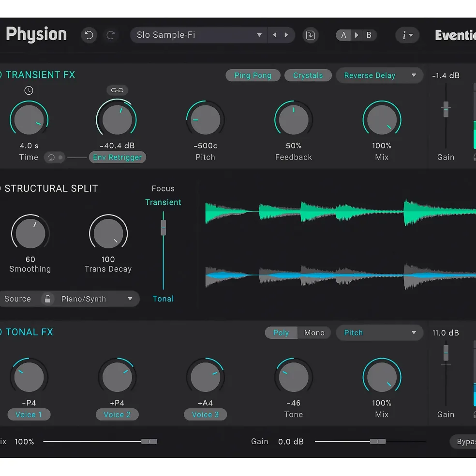
Task: Select Poly mode
Action: coord(281,332)
